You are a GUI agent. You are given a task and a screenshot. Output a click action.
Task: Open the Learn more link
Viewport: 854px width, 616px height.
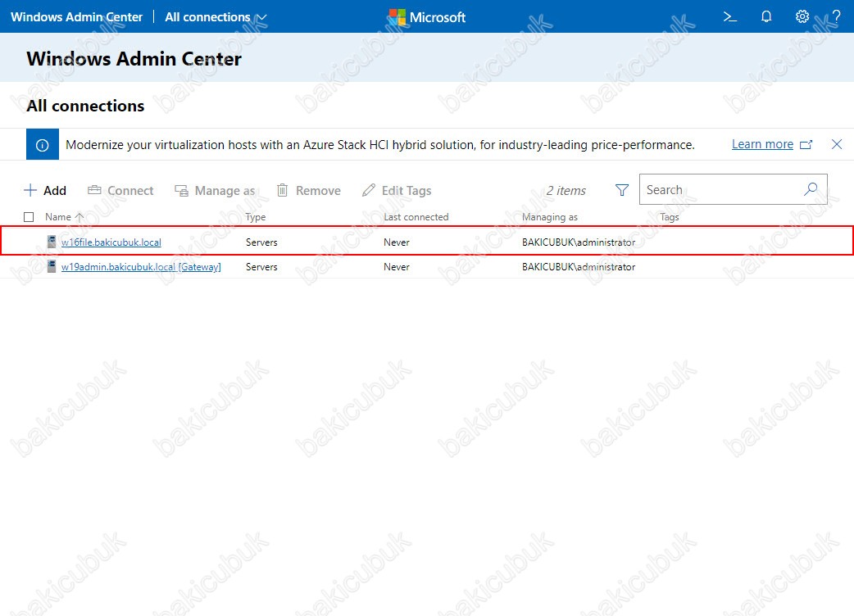click(772, 144)
